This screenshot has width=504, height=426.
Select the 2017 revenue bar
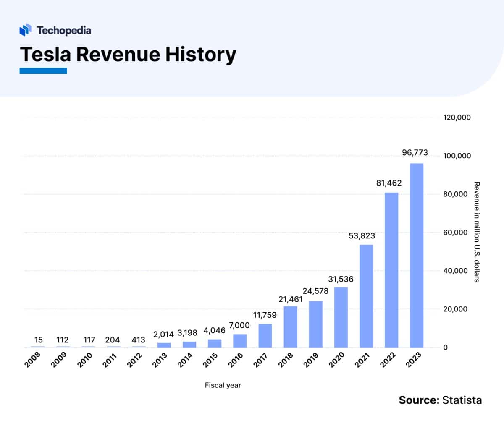pyautogui.click(x=265, y=336)
